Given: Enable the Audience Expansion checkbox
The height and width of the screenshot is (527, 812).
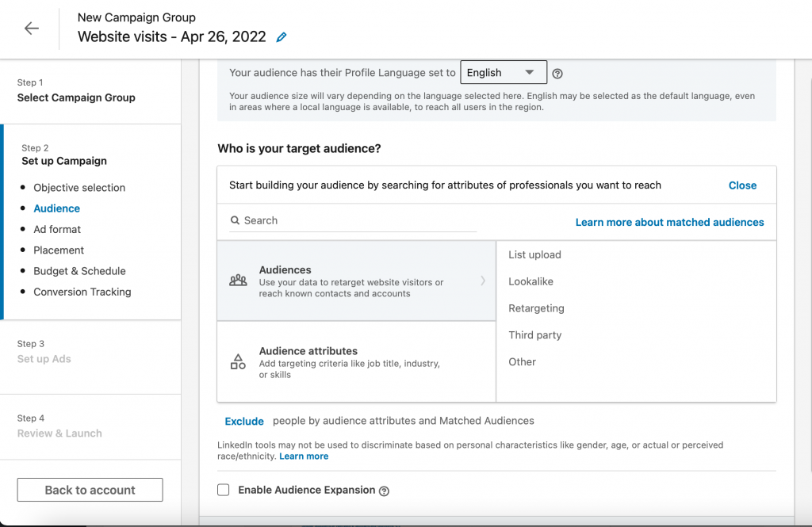Looking at the screenshot, I should pyautogui.click(x=223, y=490).
